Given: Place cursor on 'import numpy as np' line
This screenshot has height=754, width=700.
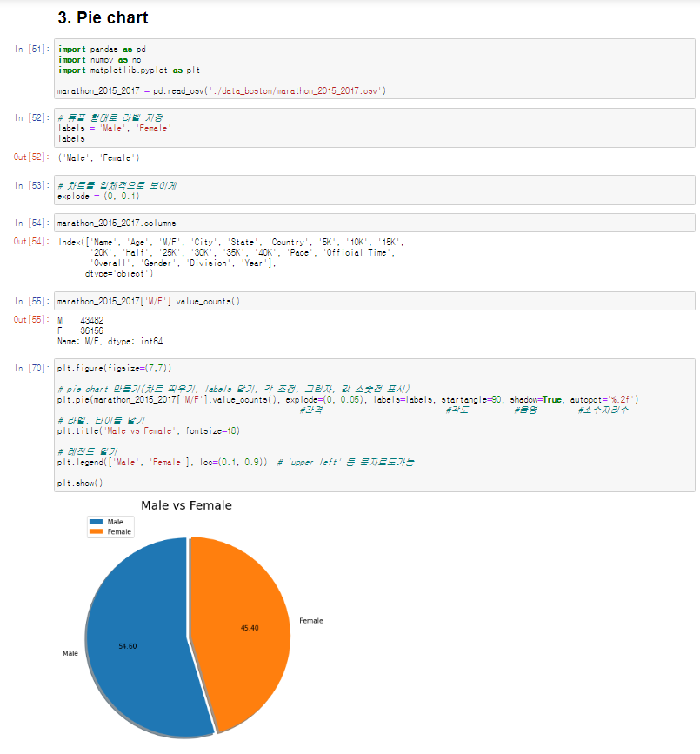Looking at the screenshot, I should pyautogui.click(x=99, y=60).
